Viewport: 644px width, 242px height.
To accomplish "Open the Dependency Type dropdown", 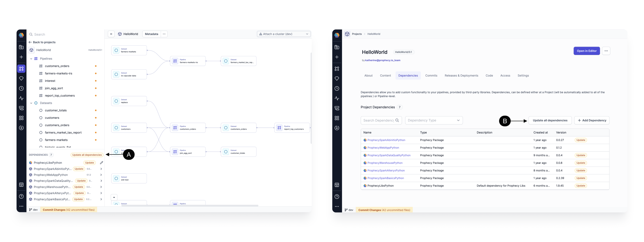I will (434, 120).
